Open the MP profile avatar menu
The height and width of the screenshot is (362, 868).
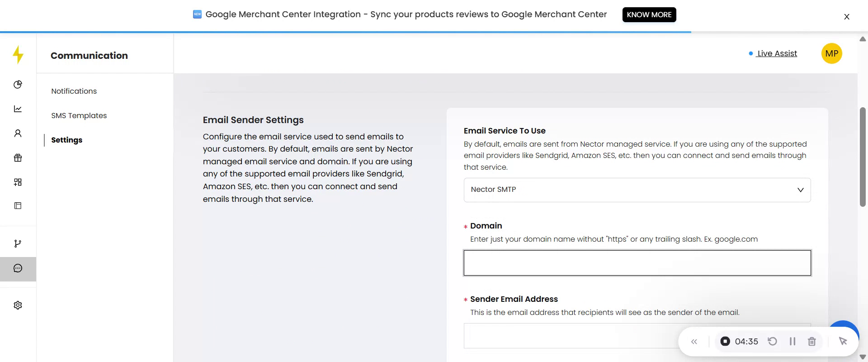[x=831, y=53]
